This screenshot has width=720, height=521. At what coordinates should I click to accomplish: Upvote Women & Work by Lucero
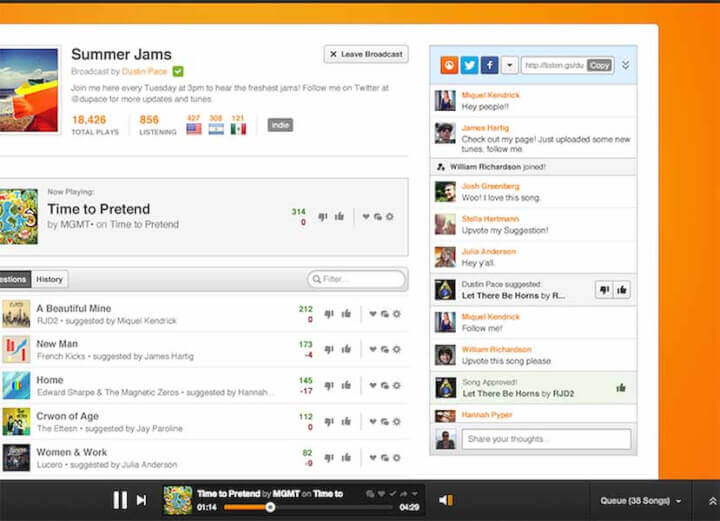point(346,457)
